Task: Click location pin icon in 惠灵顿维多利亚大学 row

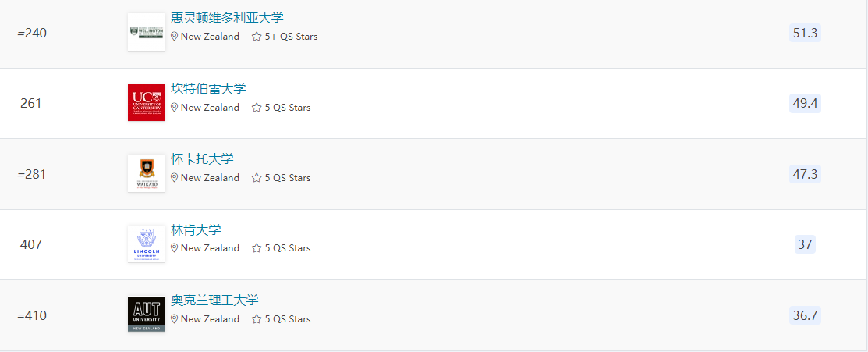Action: pyautogui.click(x=175, y=37)
